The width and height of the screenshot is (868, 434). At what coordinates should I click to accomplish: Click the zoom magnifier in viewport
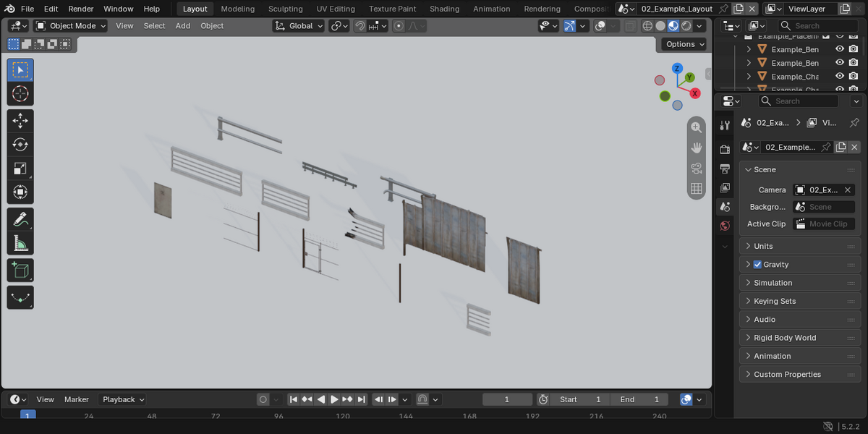(697, 127)
